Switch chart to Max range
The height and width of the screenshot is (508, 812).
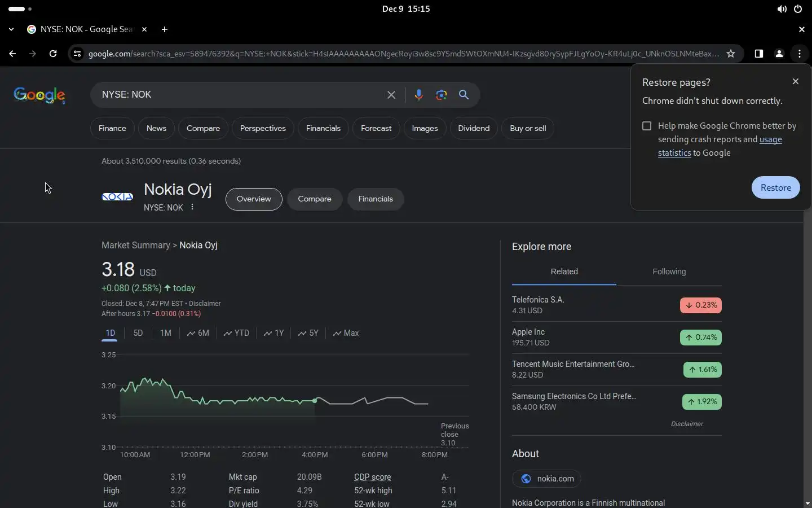point(346,333)
